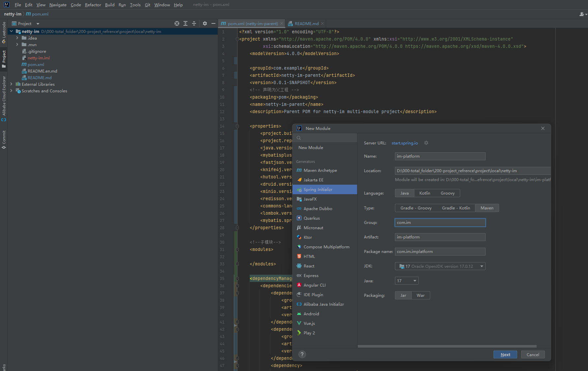Open Commit tool window stripe
The image size is (588, 371).
[4, 139]
